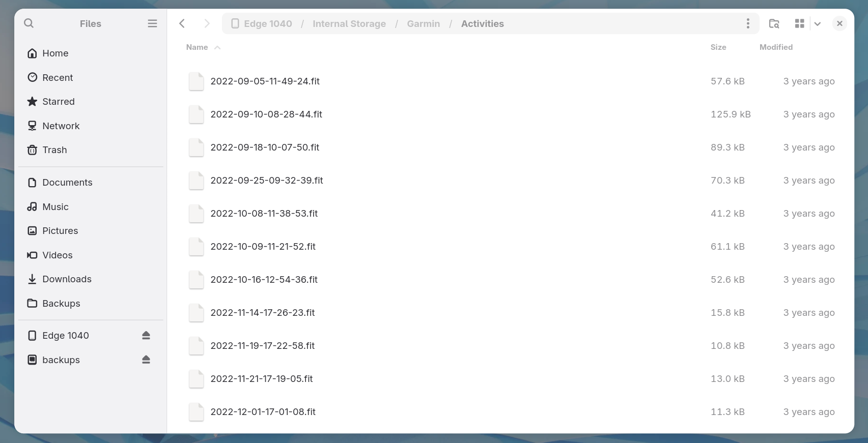
Task: Open Backups bookmark folder in sidebar
Action: [x=91, y=303]
